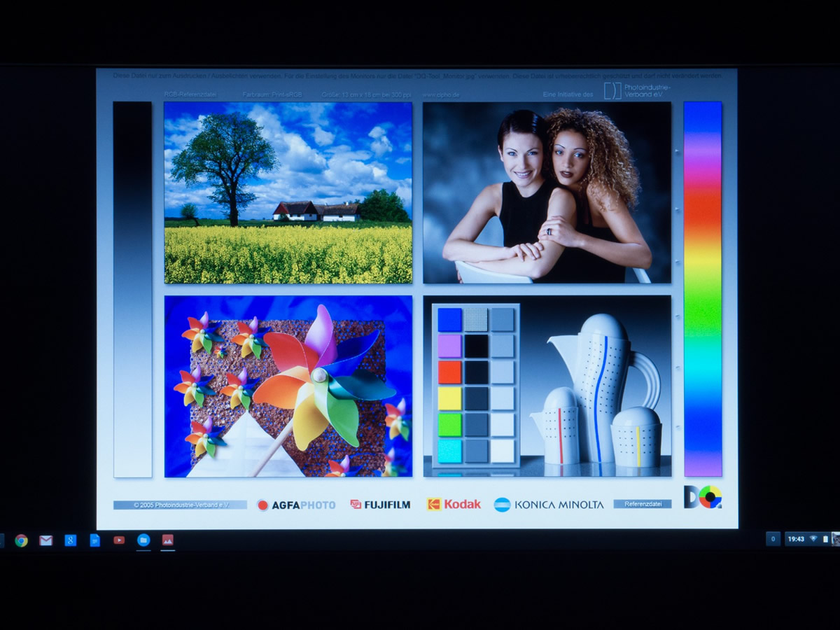The height and width of the screenshot is (630, 840).
Task: Click the DQ logo in image
Action: coord(703,497)
